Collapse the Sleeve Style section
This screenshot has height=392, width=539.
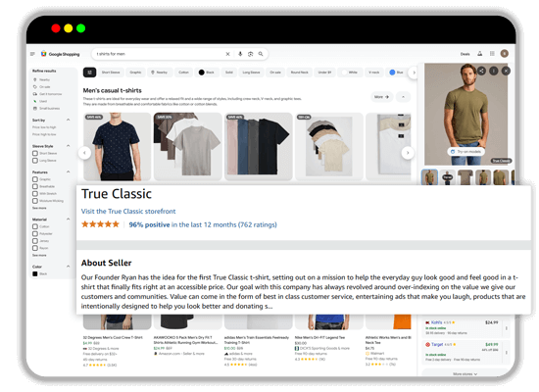(68, 146)
